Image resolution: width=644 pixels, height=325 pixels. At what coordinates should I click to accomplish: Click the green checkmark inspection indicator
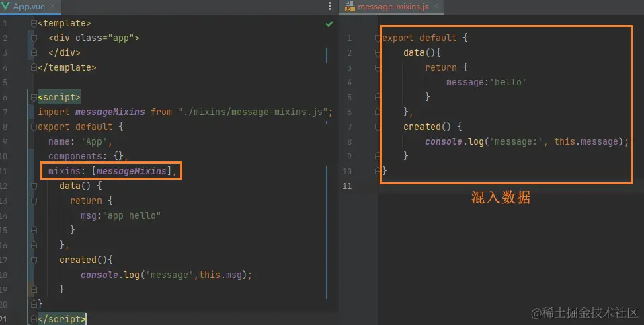(x=329, y=24)
